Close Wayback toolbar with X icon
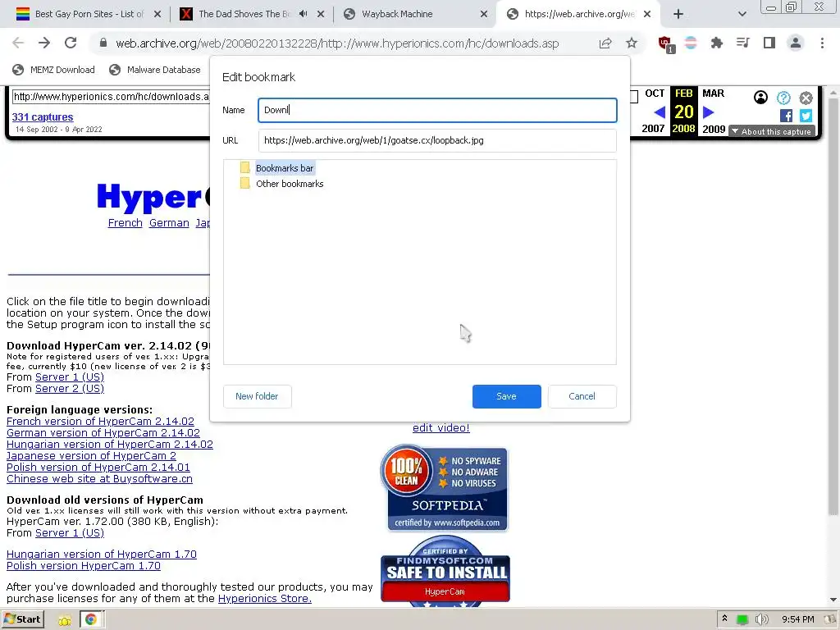This screenshot has height=630, width=840. (x=806, y=98)
